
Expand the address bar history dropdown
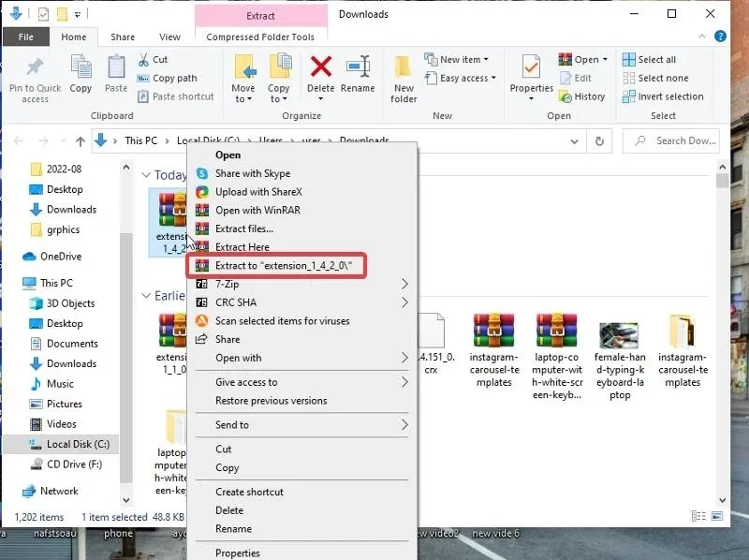tap(574, 141)
